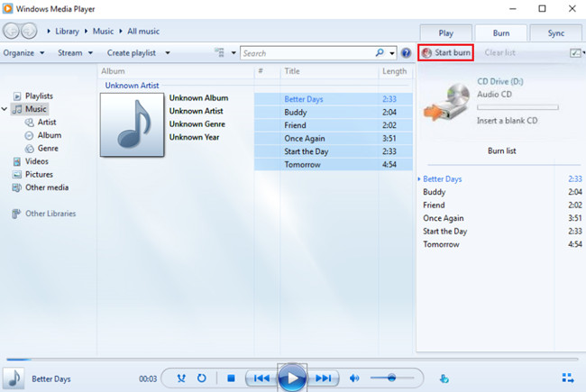Open the Sync tab
Viewport: 586px width, 392px height.
click(554, 32)
